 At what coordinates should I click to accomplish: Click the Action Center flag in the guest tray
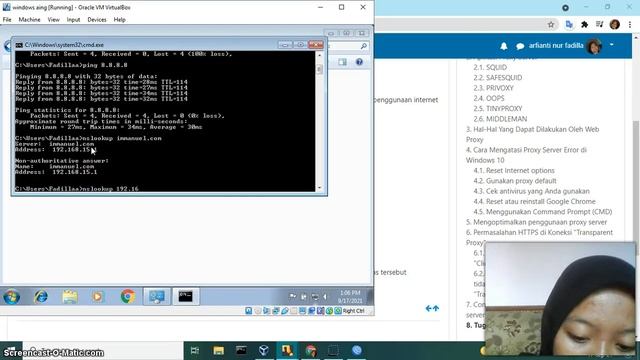tap(293, 297)
